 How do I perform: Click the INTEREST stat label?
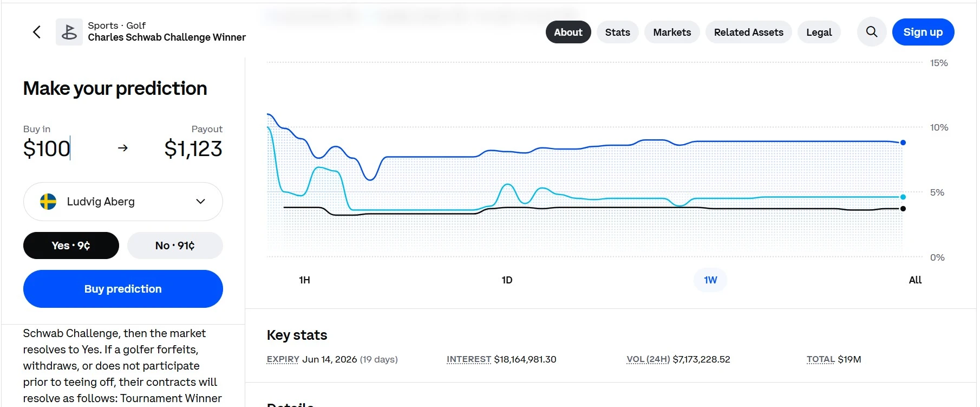[469, 359]
